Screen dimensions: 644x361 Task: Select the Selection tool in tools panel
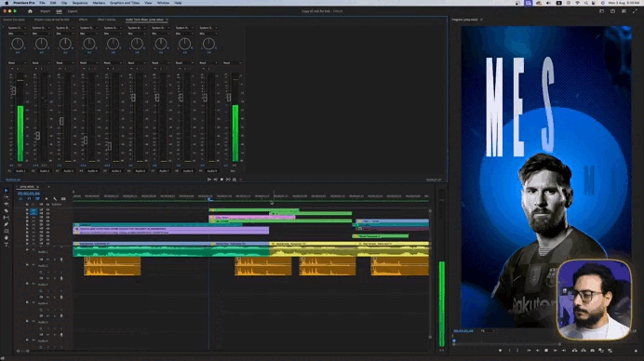(x=7, y=191)
